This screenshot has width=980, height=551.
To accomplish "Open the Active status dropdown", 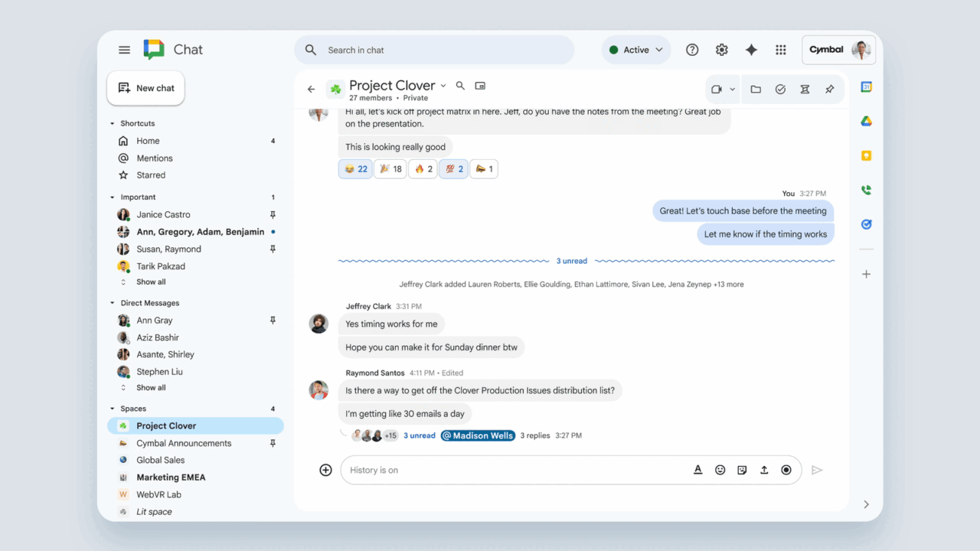I will click(x=635, y=50).
